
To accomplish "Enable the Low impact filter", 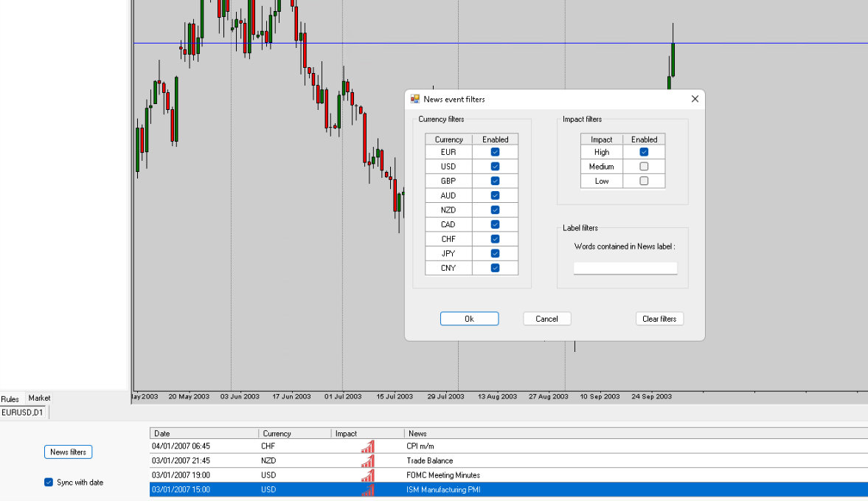I will point(644,181).
